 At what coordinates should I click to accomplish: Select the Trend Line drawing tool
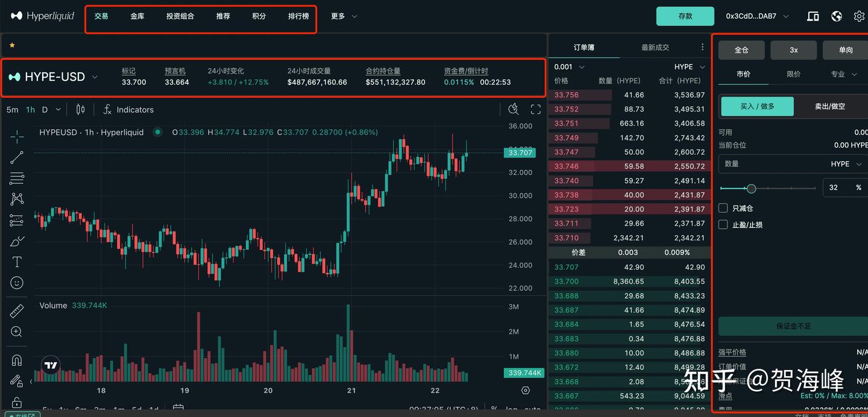[16, 157]
